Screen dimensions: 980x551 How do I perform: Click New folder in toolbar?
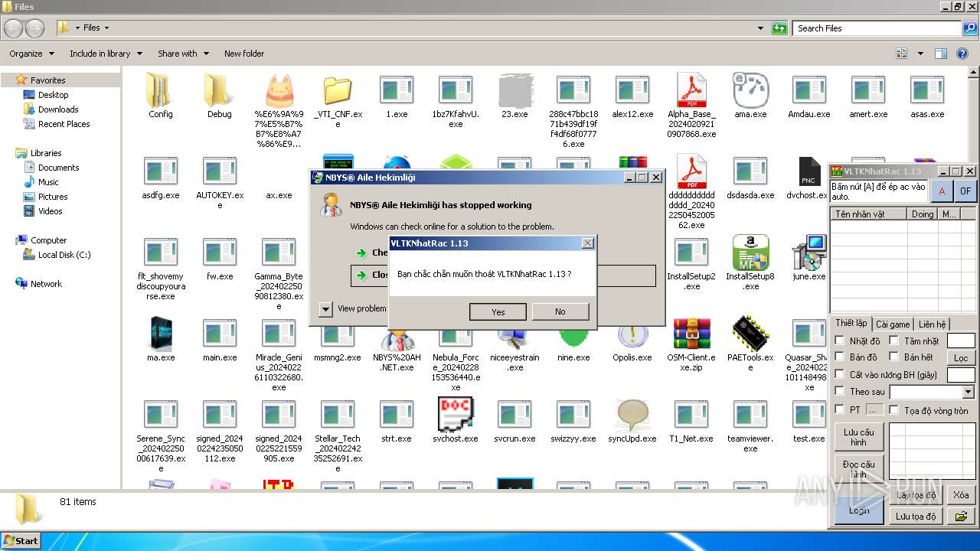[244, 54]
